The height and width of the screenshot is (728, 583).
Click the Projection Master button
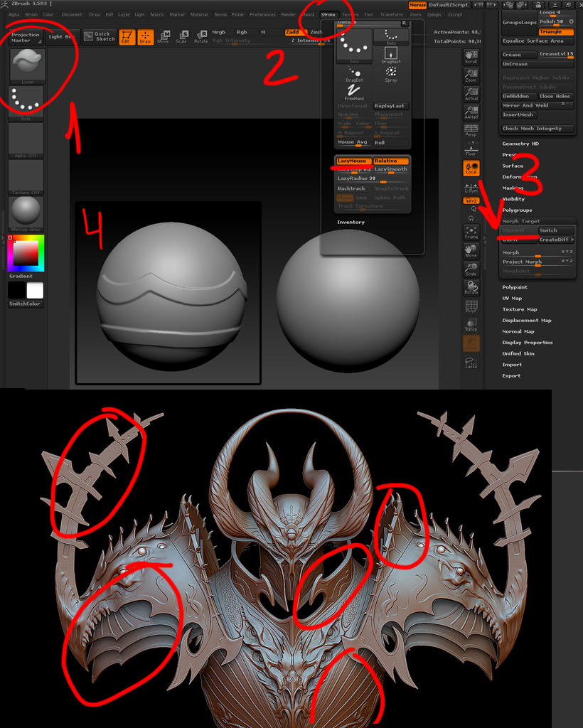pos(26,37)
